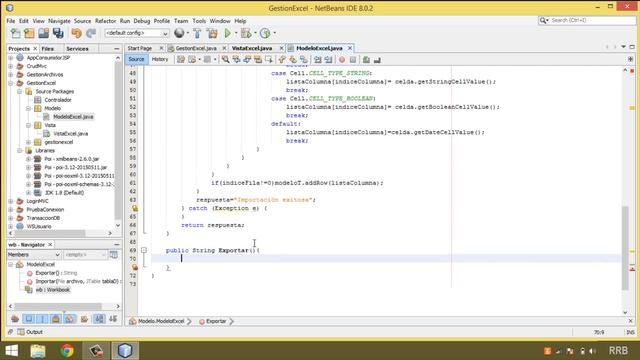Toggle Show Non-Public Members filter
The image size is (640, 360).
pyautogui.click(x=56, y=319)
